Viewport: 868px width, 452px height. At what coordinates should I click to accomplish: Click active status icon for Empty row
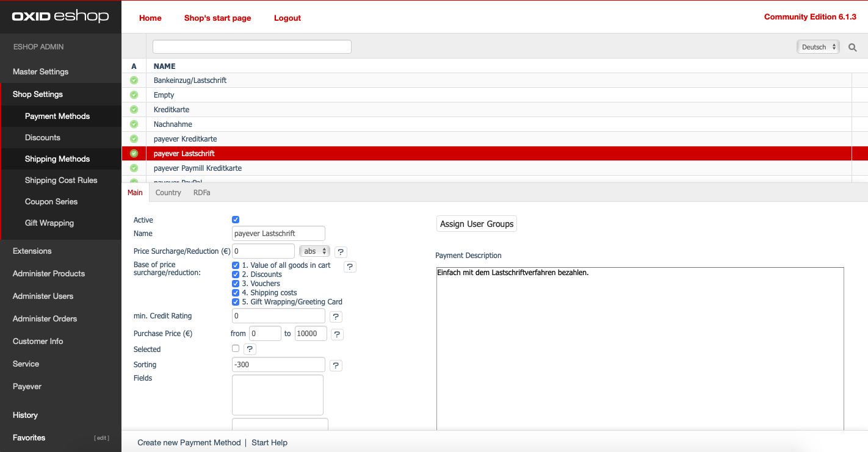point(134,95)
